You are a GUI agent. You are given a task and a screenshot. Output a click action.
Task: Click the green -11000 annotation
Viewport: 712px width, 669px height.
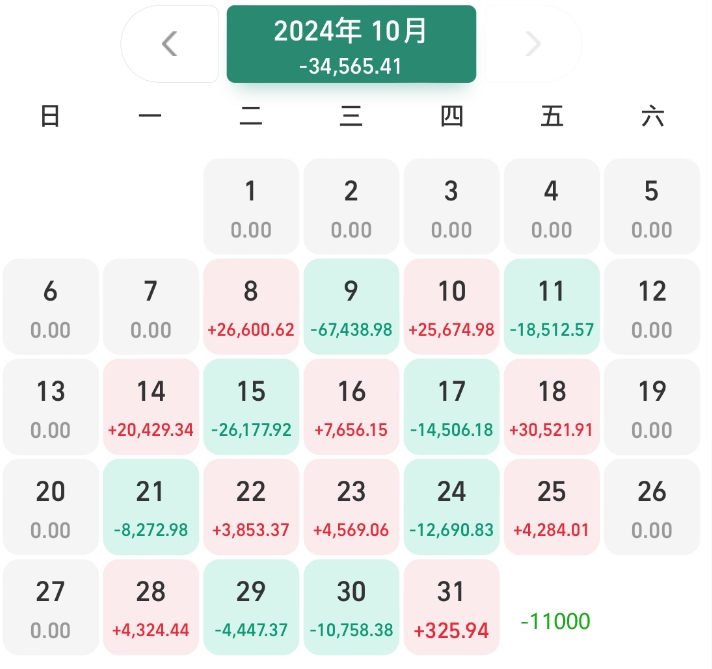pos(555,621)
